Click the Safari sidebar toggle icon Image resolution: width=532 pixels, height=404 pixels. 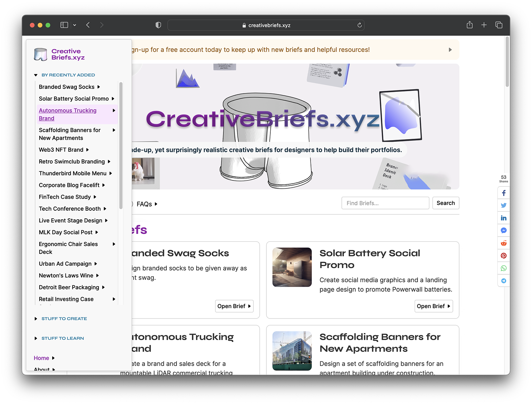(x=64, y=25)
